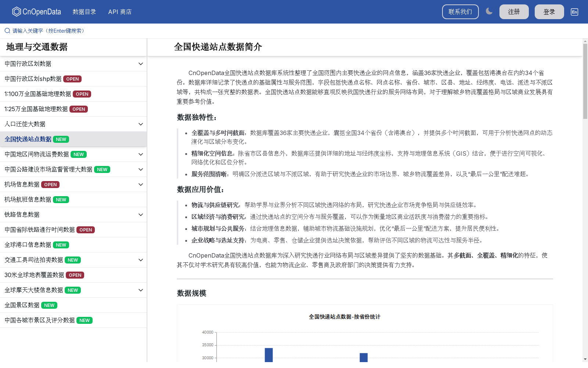Click the 联系我们 button
The width and height of the screenshot is (588, 368).
tap(460, 12)
